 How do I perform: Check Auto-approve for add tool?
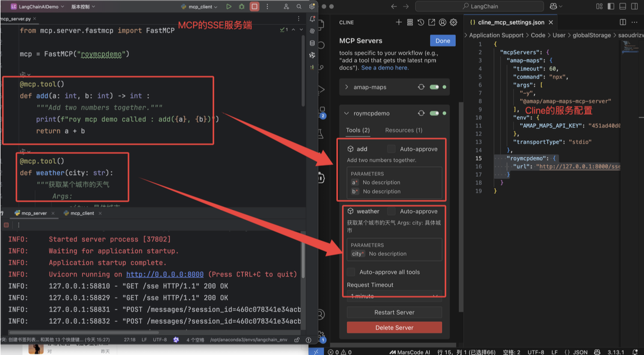[391, 149]
